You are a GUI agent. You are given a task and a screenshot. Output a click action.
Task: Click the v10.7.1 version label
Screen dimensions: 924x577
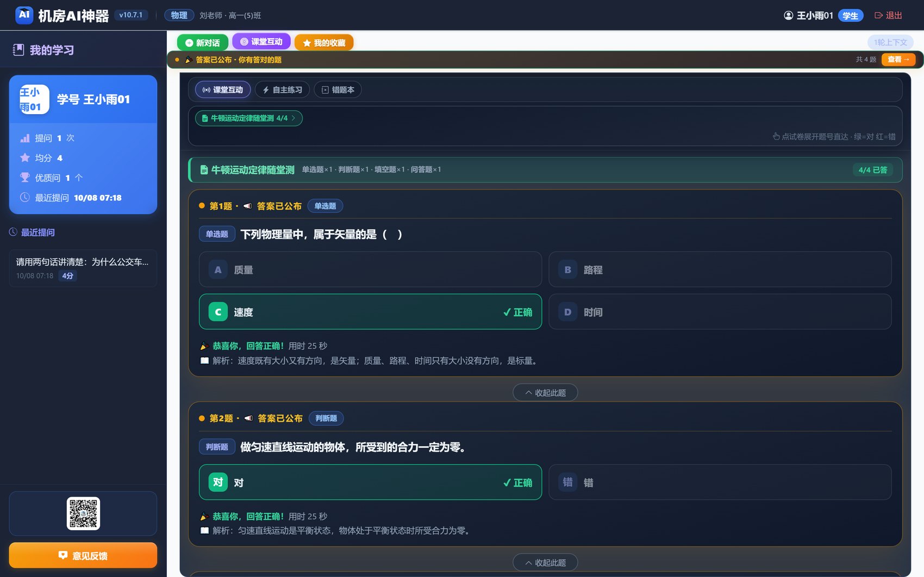(x=131, y=15)
